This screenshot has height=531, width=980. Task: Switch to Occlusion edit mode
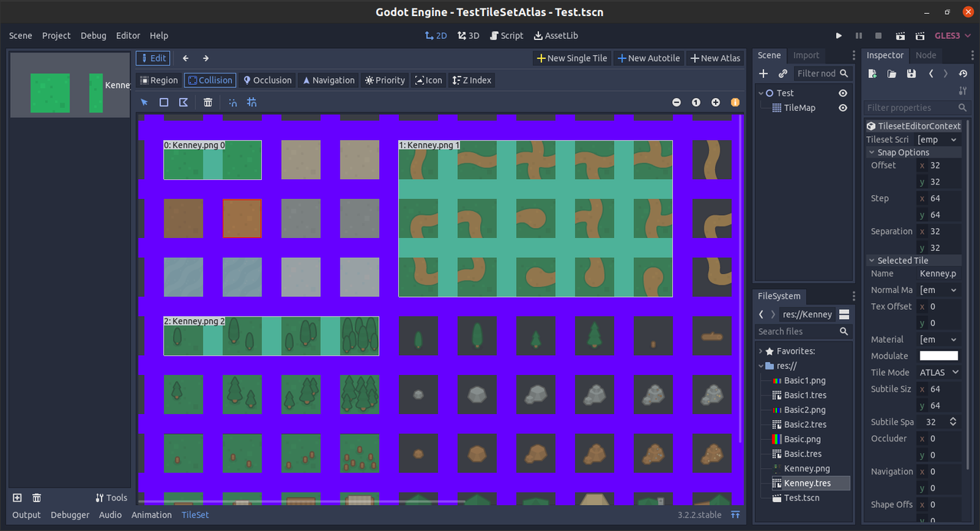pos(267,80)
